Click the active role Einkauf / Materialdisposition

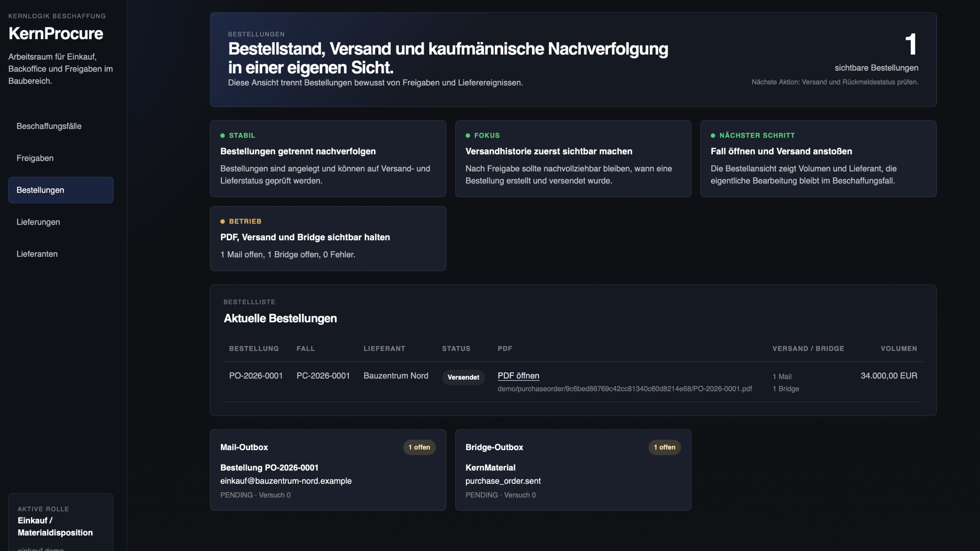pyautogui.click(x=55, y=527)
